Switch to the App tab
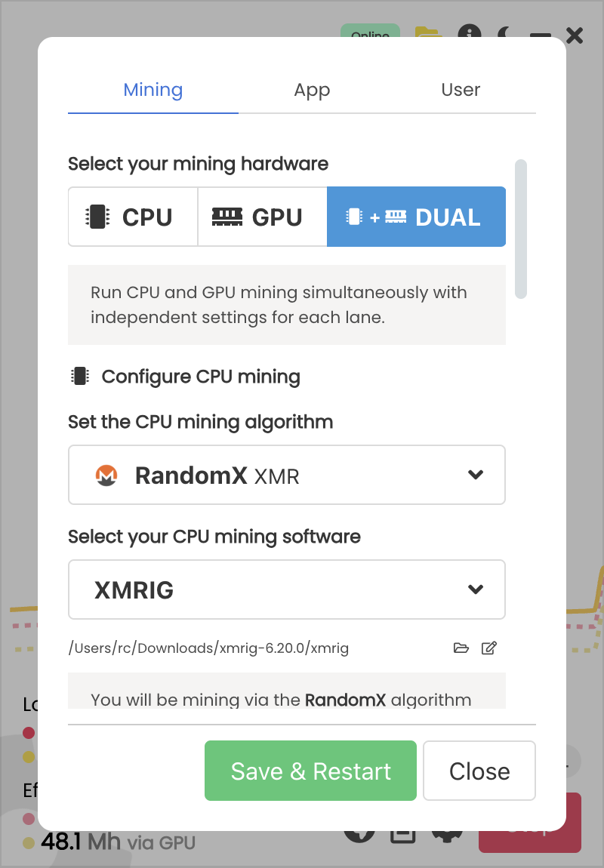This screenshot has height=868, width=604. coord(313,90)
